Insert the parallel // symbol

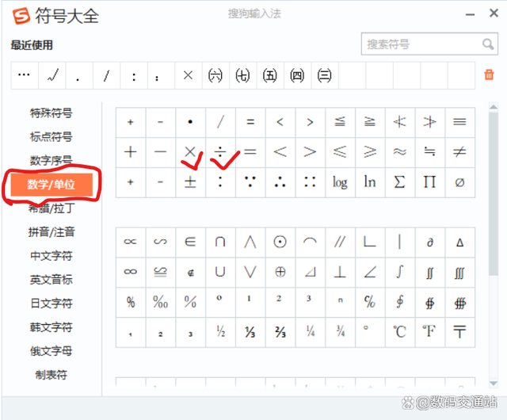[x=340, y=242]
